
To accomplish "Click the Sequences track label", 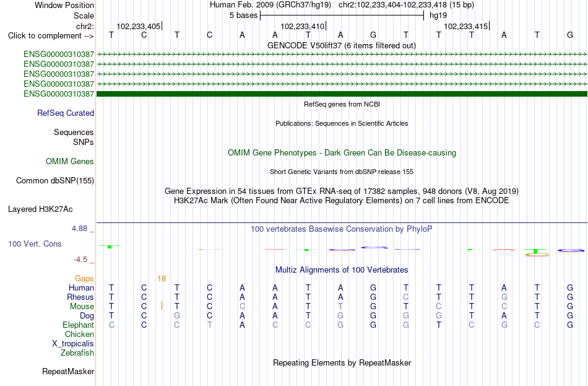I will (74, 132).
